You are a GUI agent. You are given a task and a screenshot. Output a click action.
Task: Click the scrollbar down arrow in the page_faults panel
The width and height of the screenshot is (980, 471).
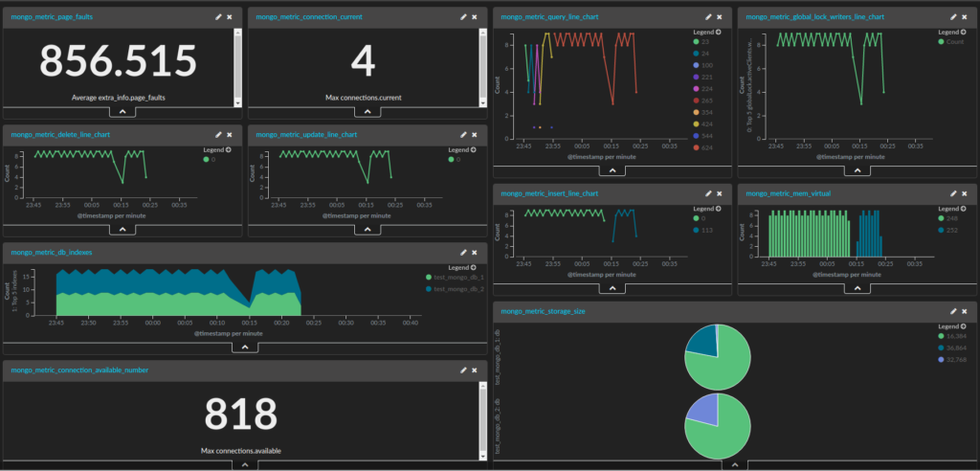(x=237, y=102)
